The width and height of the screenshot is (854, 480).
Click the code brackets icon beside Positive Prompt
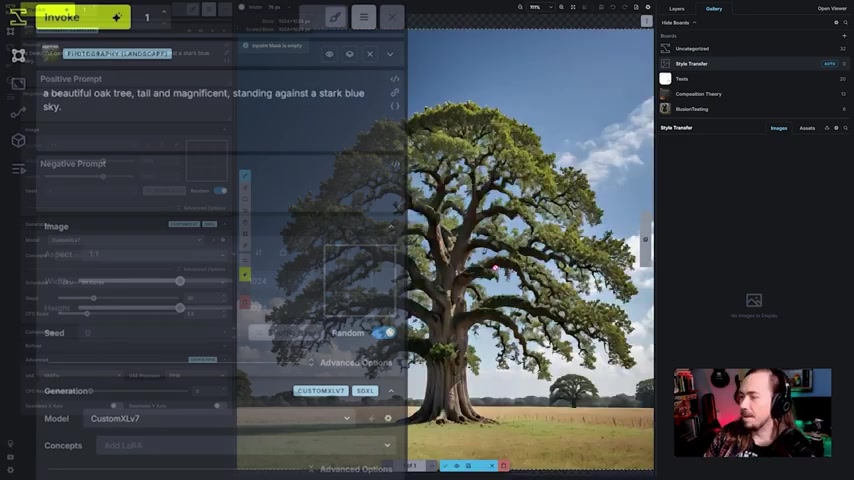pyautogui.click(x=394, y=80)
